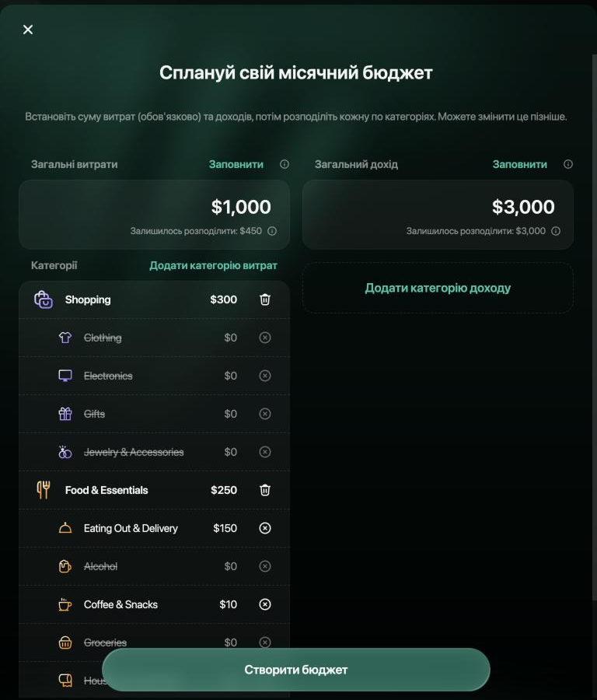Edit the $1,000 total expenses field
This screenshot has height=700, width=597.
click(155, 215)
